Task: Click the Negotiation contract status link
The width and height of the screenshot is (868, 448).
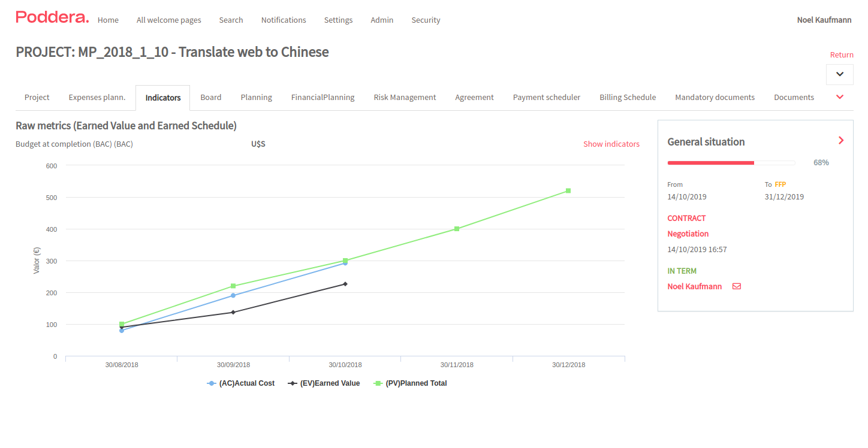Action: [x=688, y=234]
